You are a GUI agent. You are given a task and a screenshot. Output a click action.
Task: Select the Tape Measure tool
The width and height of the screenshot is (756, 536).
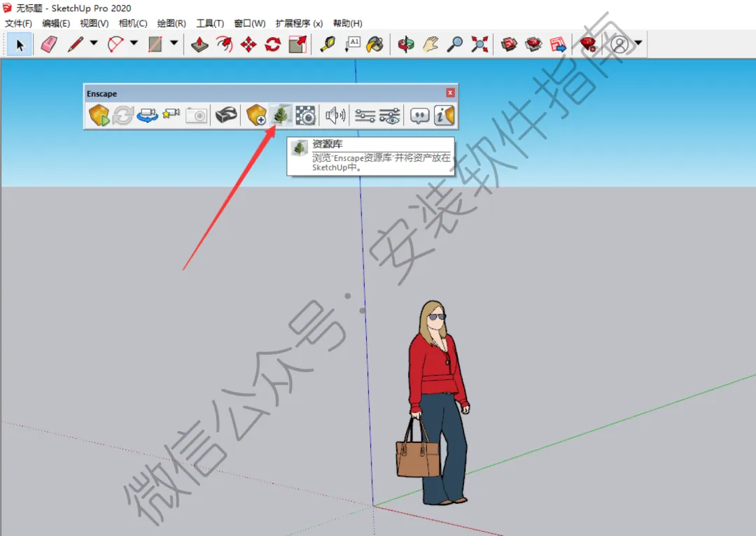pos(328,44)
